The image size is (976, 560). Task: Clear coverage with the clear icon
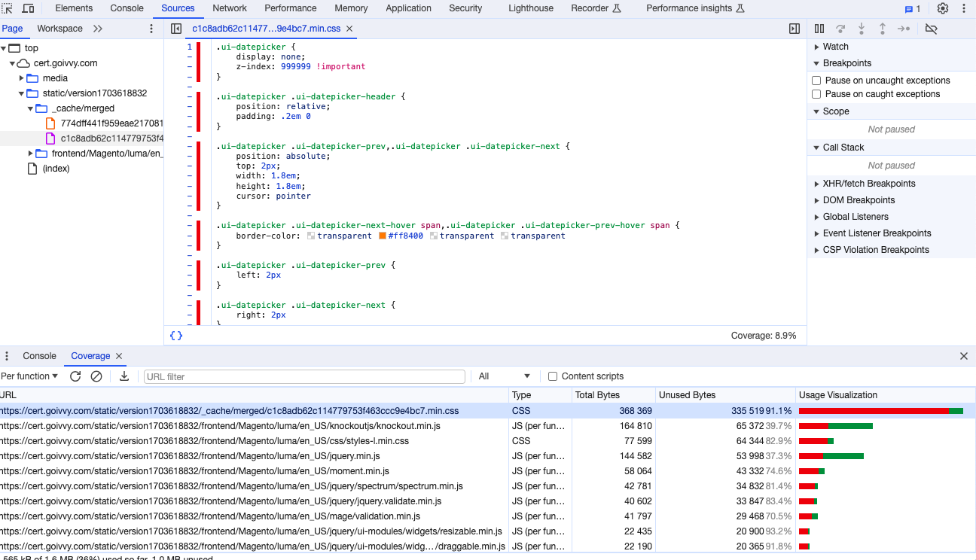pyautogui.click(x=96, y=376)
